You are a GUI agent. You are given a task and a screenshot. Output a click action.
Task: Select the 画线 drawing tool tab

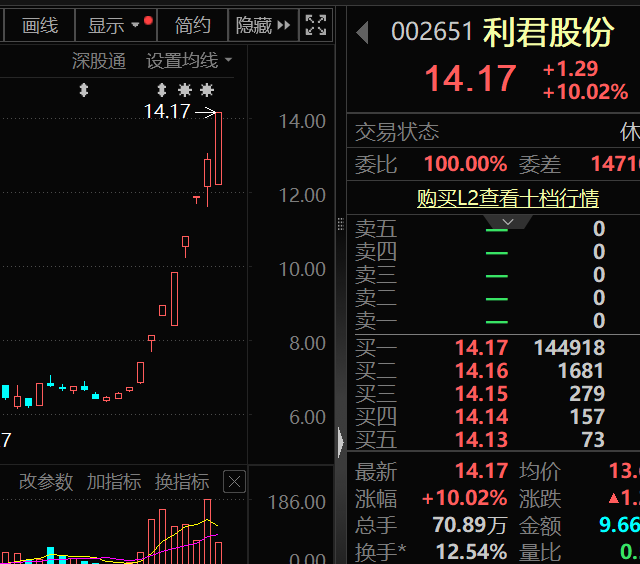point(40,25)
